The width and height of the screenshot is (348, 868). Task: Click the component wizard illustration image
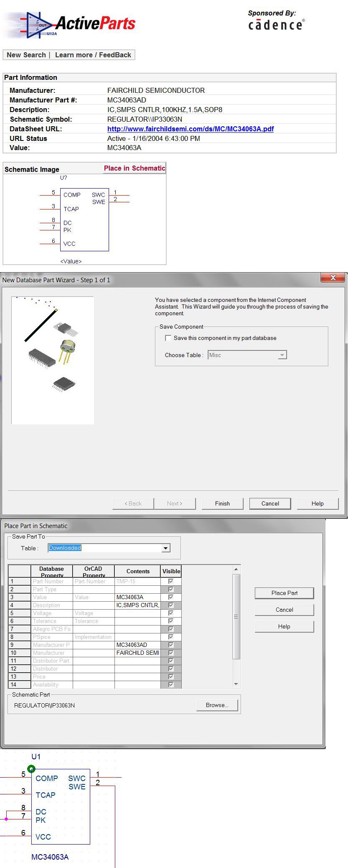click(53, 360)
